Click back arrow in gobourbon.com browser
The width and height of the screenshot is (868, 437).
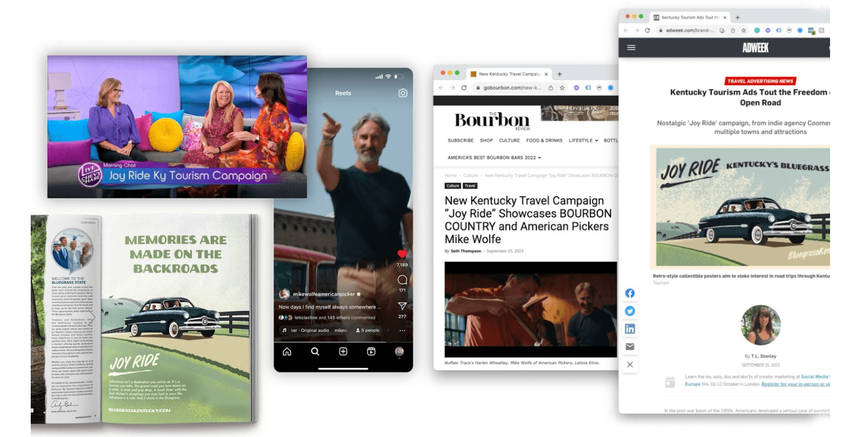pyautogui.click(x=441, y=88)
